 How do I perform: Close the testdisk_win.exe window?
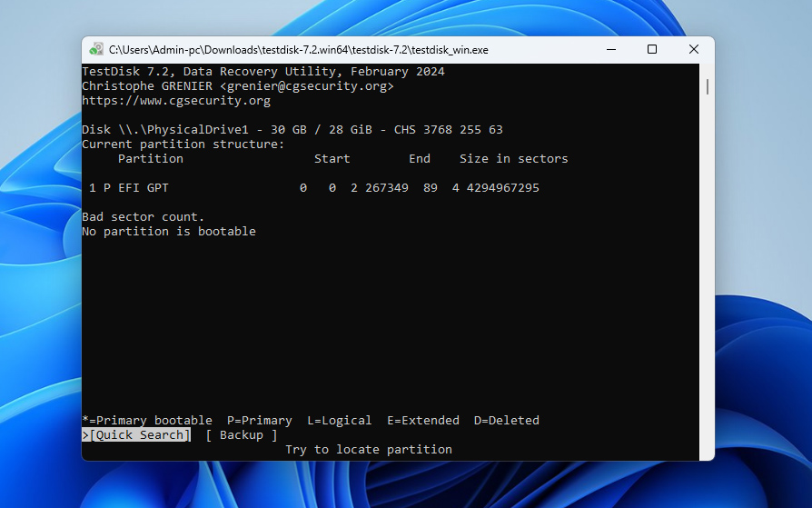pos(694,49)
